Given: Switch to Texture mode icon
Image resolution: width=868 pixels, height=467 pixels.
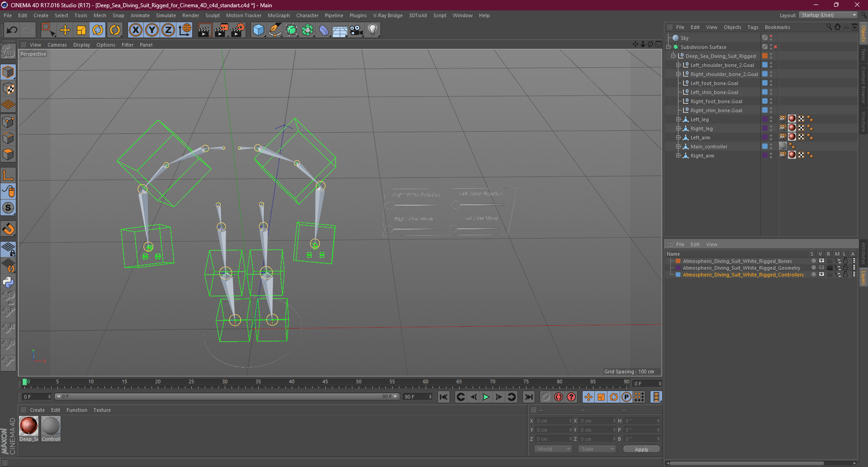Looking at the screenshot, I should 9,89.
